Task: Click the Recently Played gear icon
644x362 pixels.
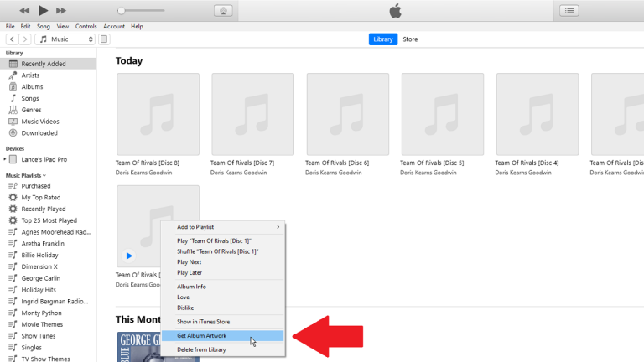Action: click(x=13, y=209)
